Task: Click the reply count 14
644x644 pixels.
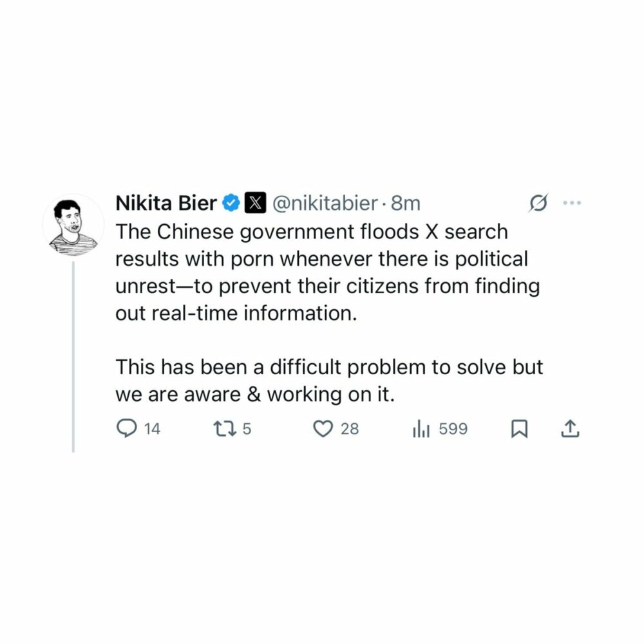Action: 152,429
